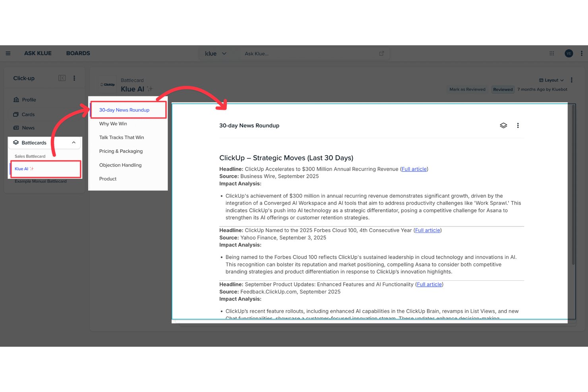
Task: Click the open-in-new-window icon in Ask Klue box
Action: point(381,54)
